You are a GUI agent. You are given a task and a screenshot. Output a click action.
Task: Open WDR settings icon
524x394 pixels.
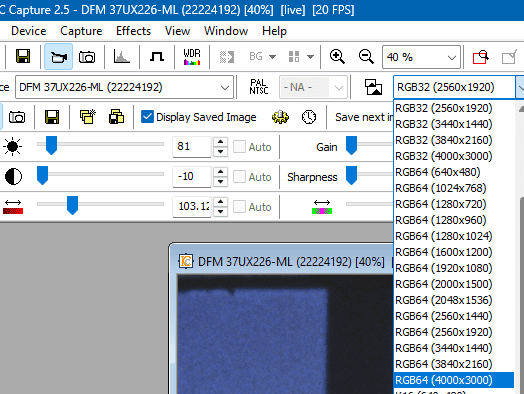192,56
